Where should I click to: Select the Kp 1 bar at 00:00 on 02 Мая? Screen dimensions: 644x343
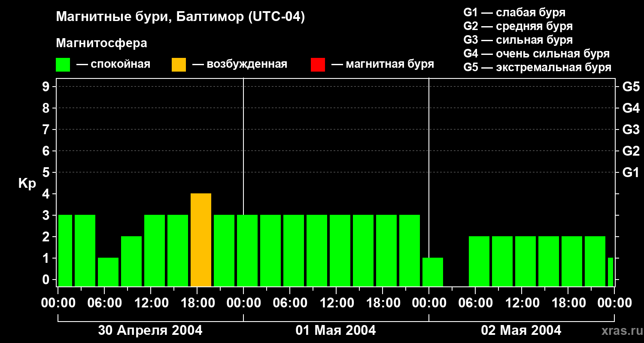(x=433, y=272)
